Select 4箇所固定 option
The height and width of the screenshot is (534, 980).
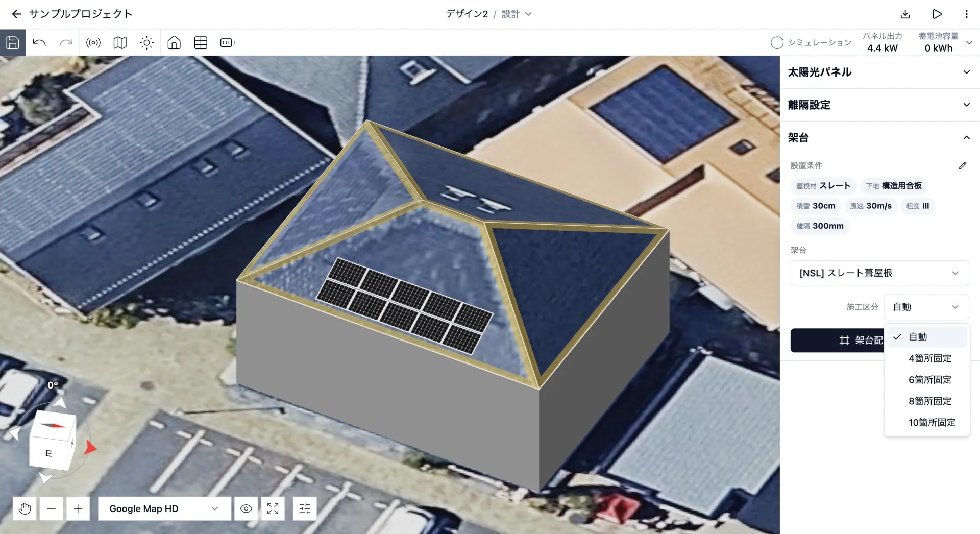[927, 358]
